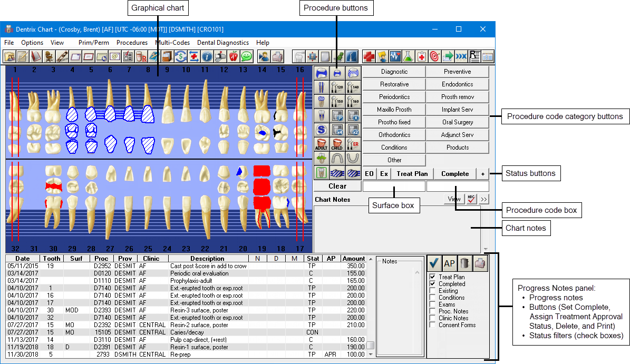Screen dimensions: 630x364
Task: Click the 120 bitewing procedure button
Action: coord(337,87)
